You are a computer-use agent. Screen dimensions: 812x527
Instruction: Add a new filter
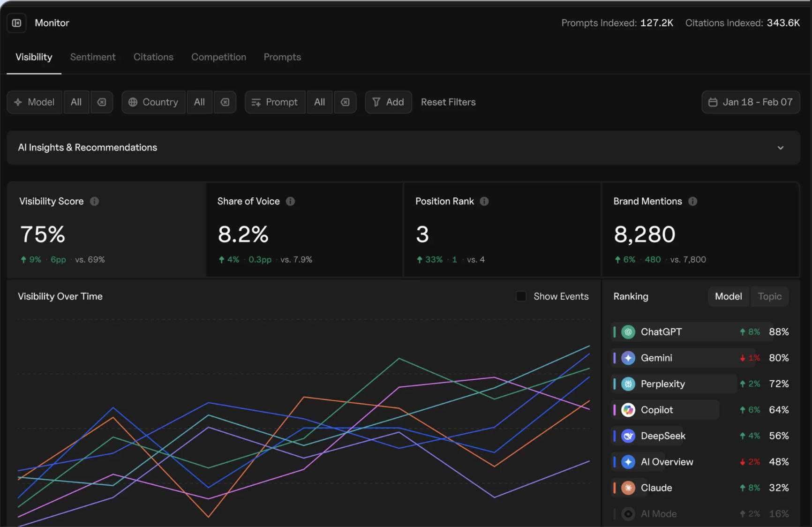(388, 102)
